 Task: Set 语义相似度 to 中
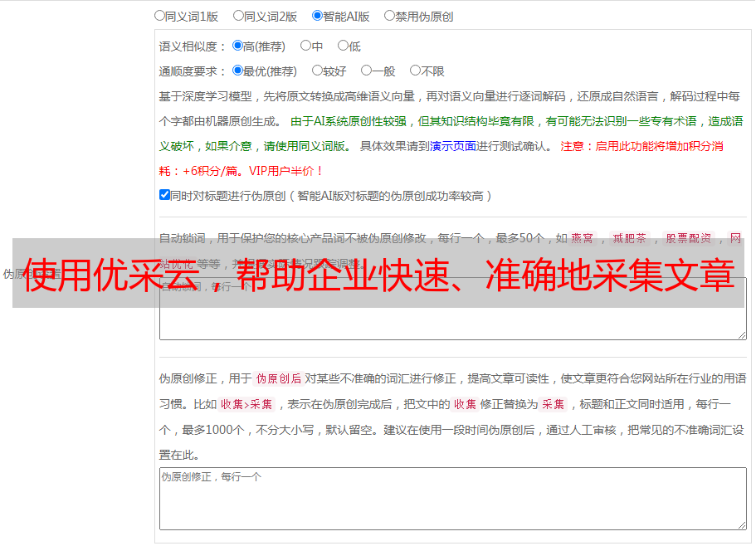coord(305,46)
